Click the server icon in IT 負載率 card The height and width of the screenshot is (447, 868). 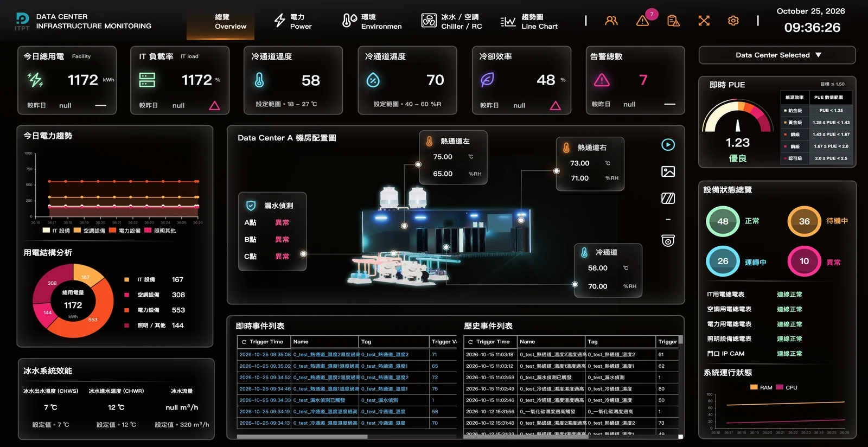tap(147, 80)
